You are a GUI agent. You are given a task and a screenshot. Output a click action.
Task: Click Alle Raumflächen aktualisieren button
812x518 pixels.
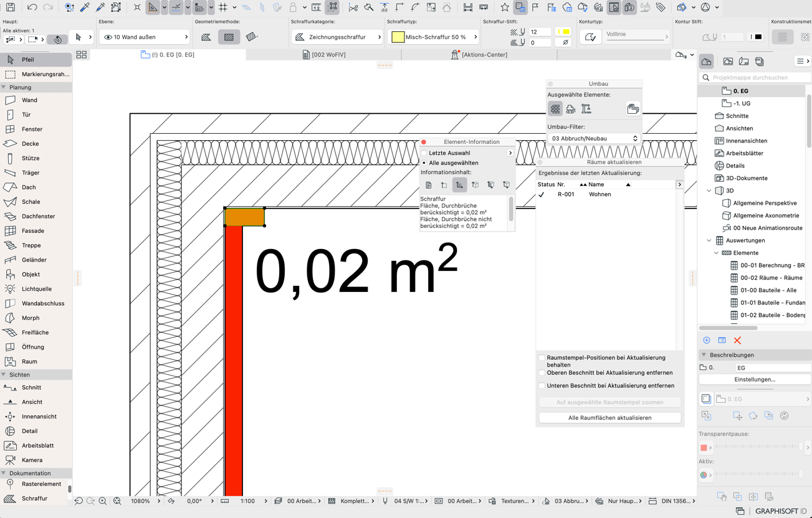pyautogui.click(x=609, y=418)
